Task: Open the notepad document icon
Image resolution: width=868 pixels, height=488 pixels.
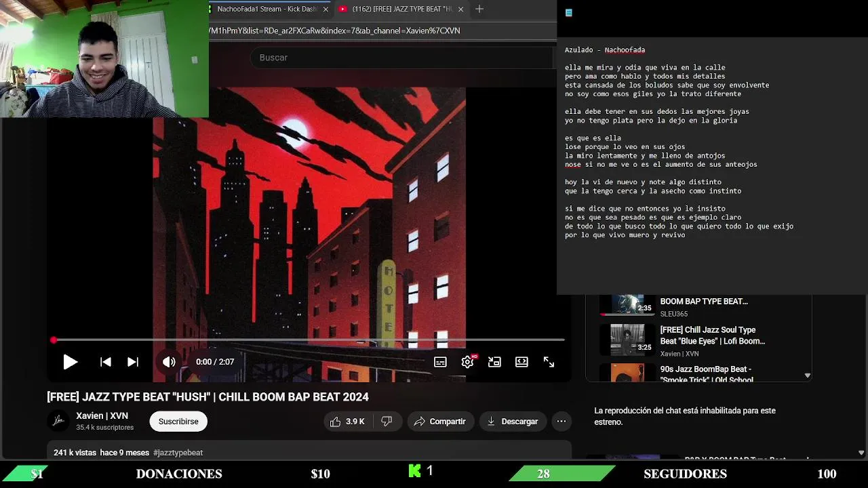Action: [569, 13]
